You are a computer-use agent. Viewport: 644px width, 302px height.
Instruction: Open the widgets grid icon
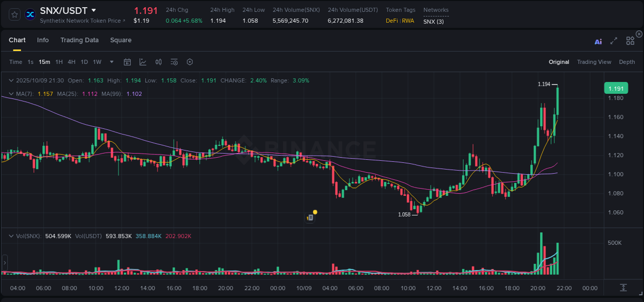pos(630,40)
